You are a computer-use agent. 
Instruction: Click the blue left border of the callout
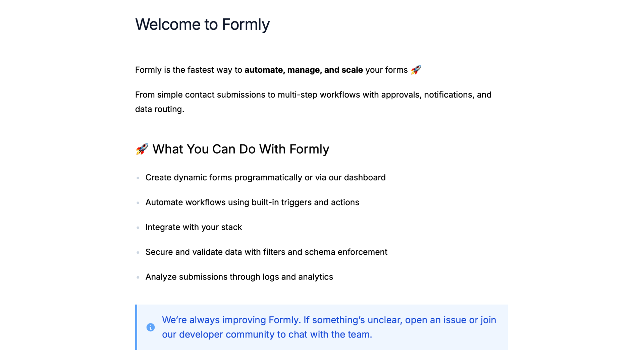pyautogui.click(x=136, y=327)
